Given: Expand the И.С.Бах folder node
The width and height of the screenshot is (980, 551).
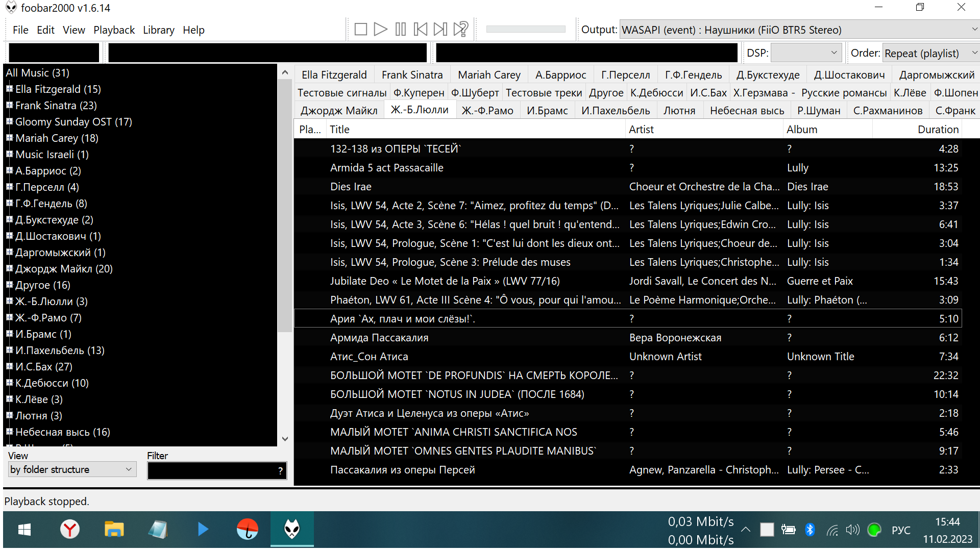Looking at the screenshot, I should pos(9,366).
